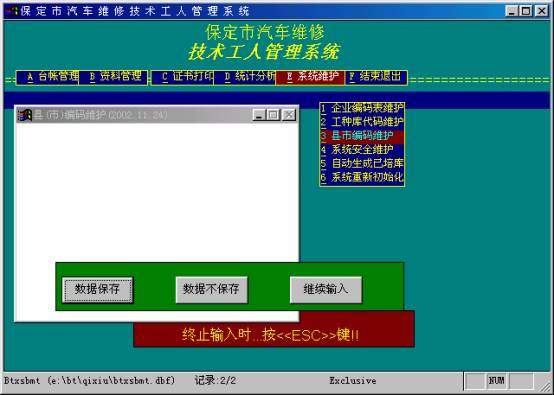Click the fox icon in county code window
554x395 pixels.
[25, 115]
